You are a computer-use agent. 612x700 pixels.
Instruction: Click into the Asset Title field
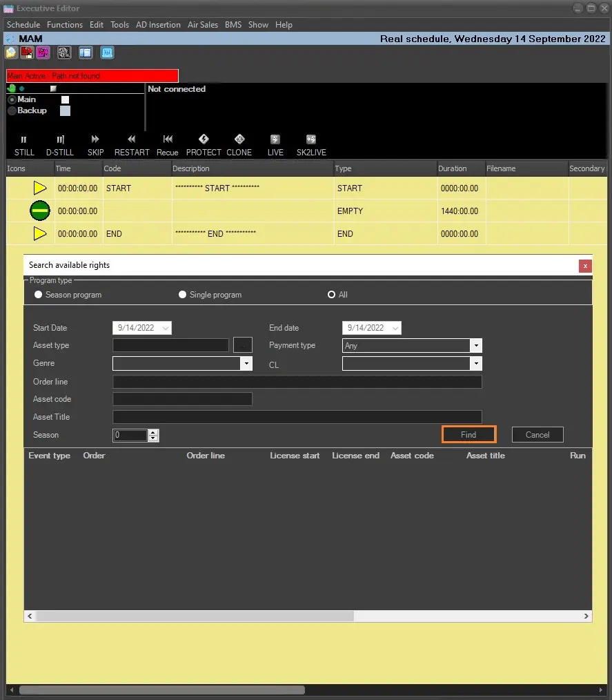click(297, 417)
